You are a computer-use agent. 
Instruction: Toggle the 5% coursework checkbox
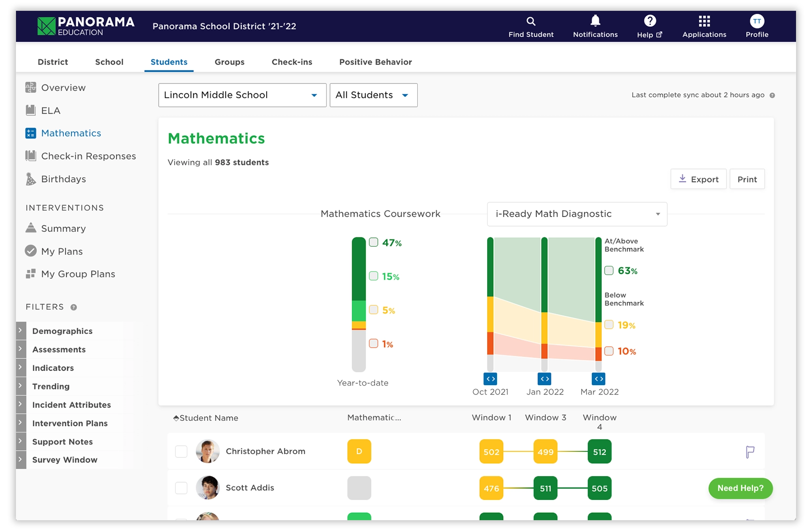(x=374, y=310)
